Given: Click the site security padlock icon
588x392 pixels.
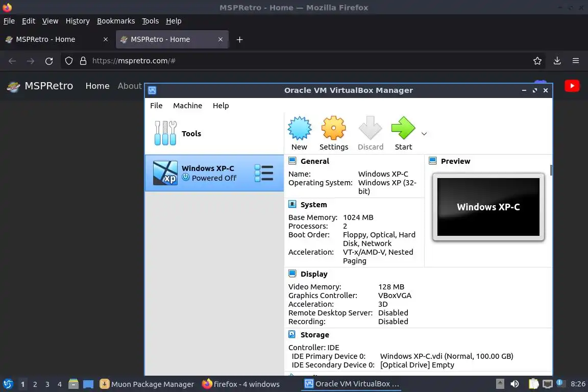Looking at the screenshot, I should pos(83,61).
